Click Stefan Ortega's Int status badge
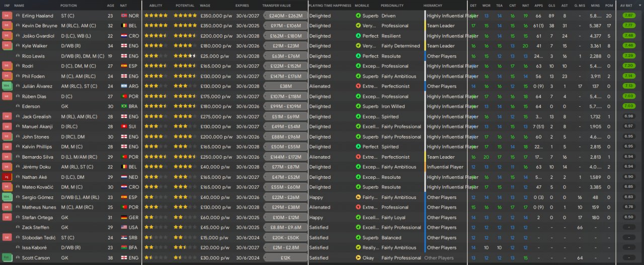644x265 pixels. [7, 217]
